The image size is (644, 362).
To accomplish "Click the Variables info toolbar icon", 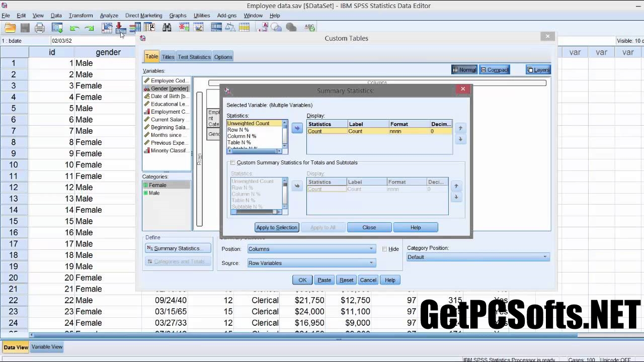I will (x=135, y=28).
